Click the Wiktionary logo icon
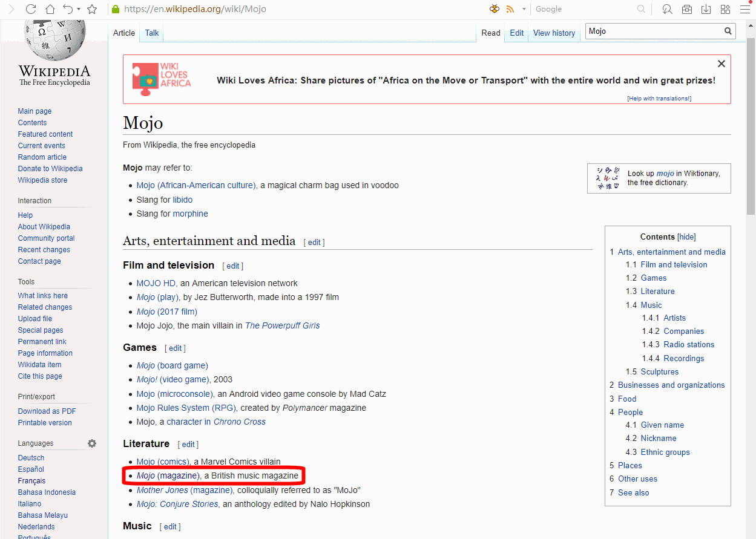 608,178
